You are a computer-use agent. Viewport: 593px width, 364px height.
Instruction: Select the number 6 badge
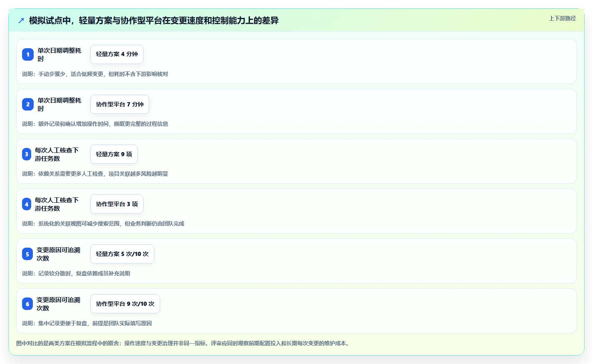27,304
